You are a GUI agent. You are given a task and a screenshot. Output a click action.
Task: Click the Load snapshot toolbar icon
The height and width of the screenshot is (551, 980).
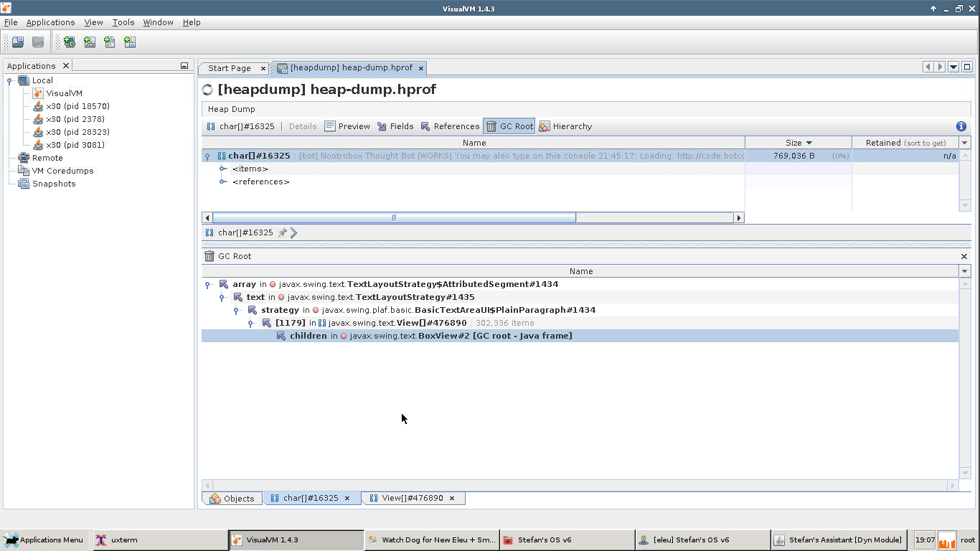(18, 42)
